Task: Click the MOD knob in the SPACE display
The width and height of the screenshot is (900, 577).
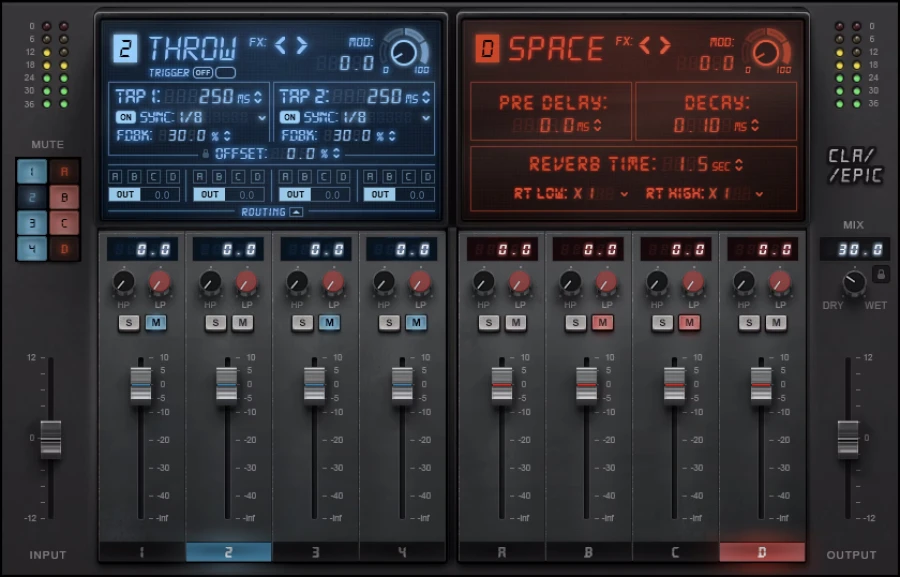Action: (766, 53)
